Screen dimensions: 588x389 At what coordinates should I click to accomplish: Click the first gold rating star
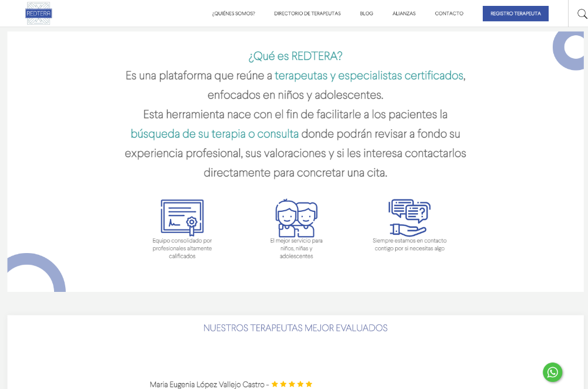point(275,384)
